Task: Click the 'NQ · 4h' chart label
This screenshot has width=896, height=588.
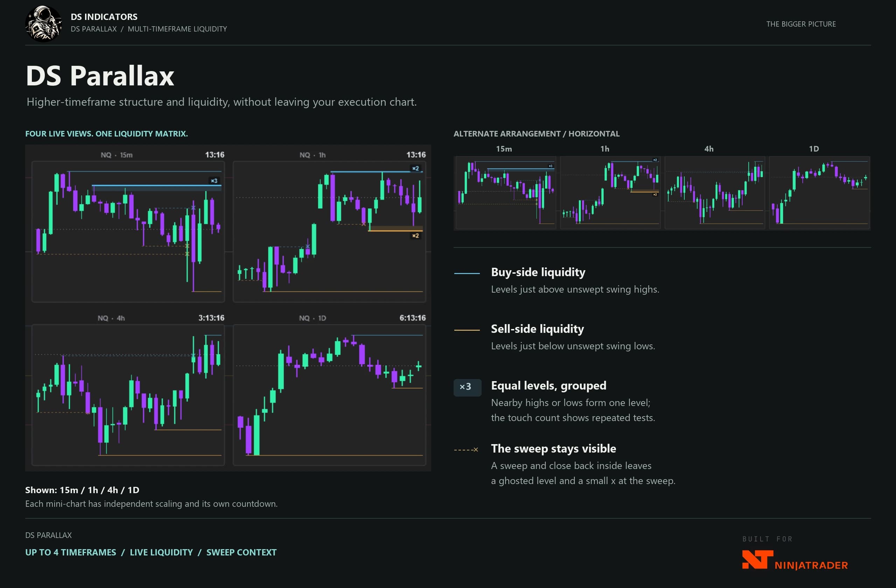Action: point(111,318)
